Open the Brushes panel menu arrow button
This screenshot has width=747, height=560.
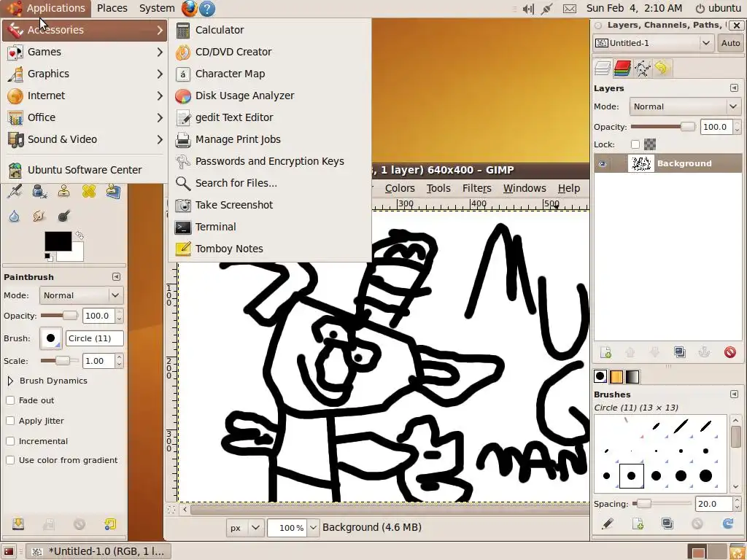coord(734,394)
